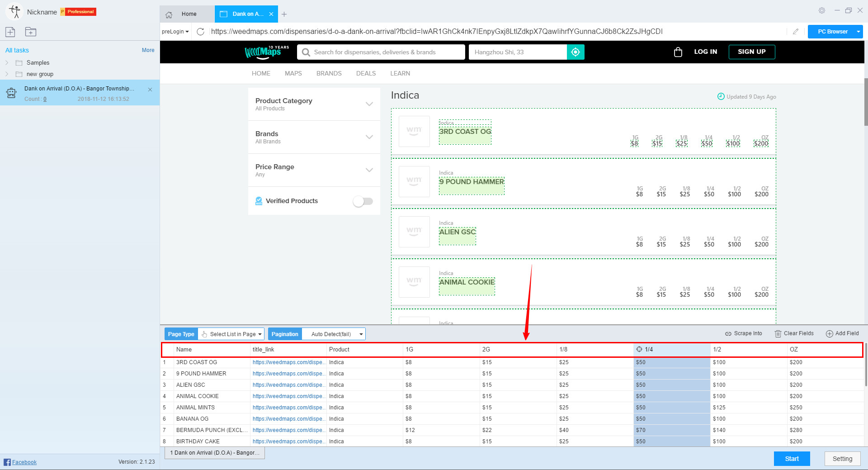Click the bottom Dank on Arrival task tab

[x=215, y=453]
